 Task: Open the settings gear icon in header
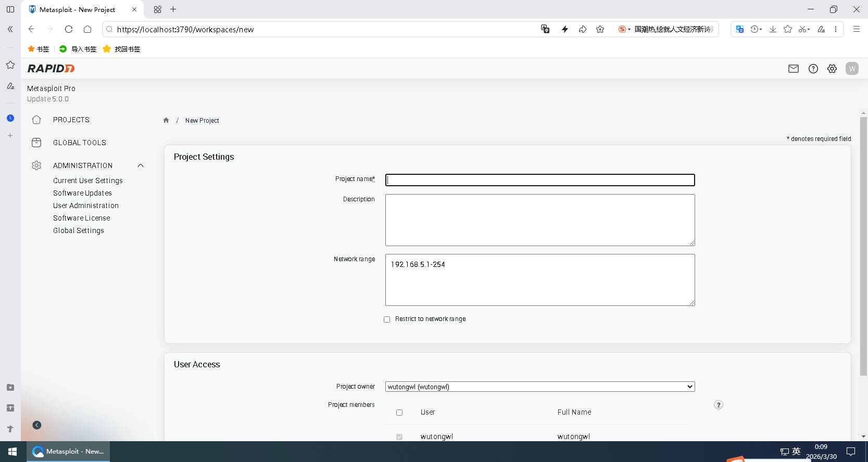click(832, 69)
